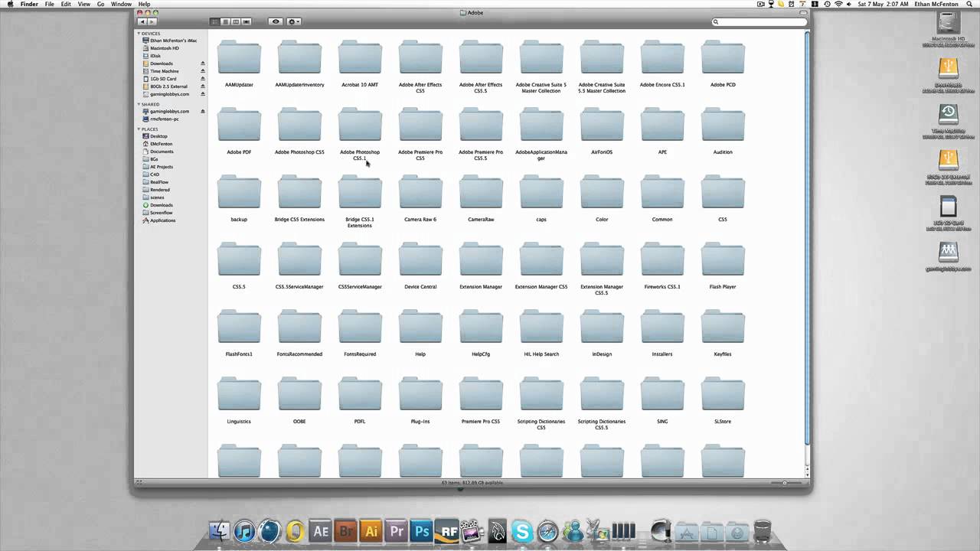Select the Adobe Premiere Pro CS5.5 folder
The width and height of the screenshot is (980, 551).
(x=481, y=125)
